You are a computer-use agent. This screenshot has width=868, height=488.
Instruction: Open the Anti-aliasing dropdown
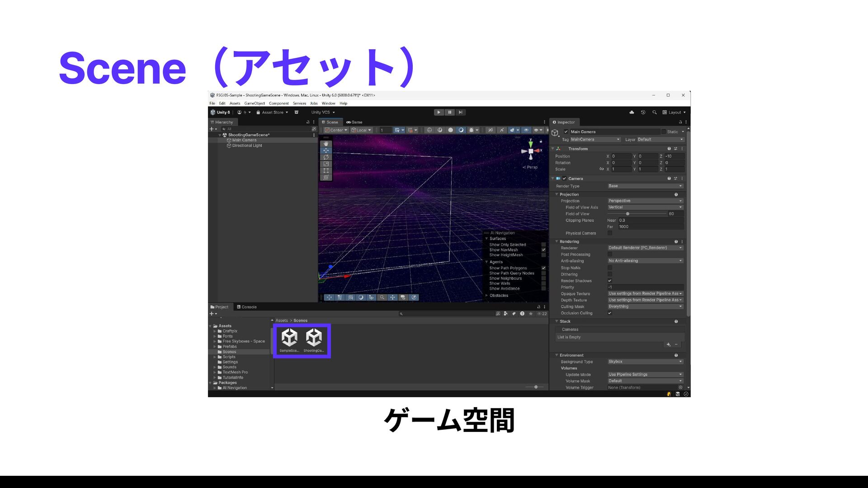pos(645,261)
